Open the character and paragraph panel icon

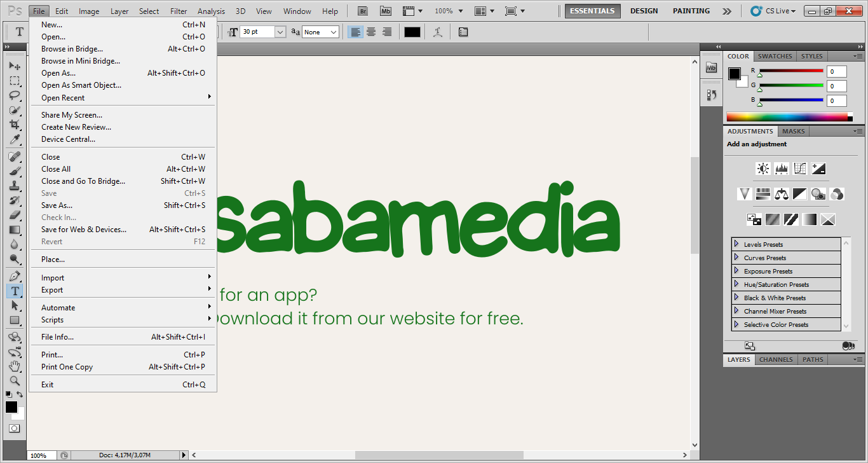pyautogui.click(x=463, y=32)
